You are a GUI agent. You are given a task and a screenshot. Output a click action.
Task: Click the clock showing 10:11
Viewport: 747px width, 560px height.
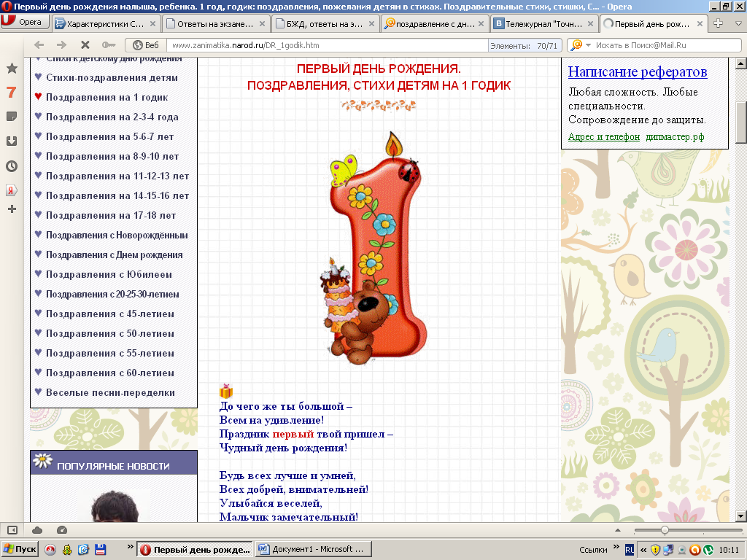[729, 550]
